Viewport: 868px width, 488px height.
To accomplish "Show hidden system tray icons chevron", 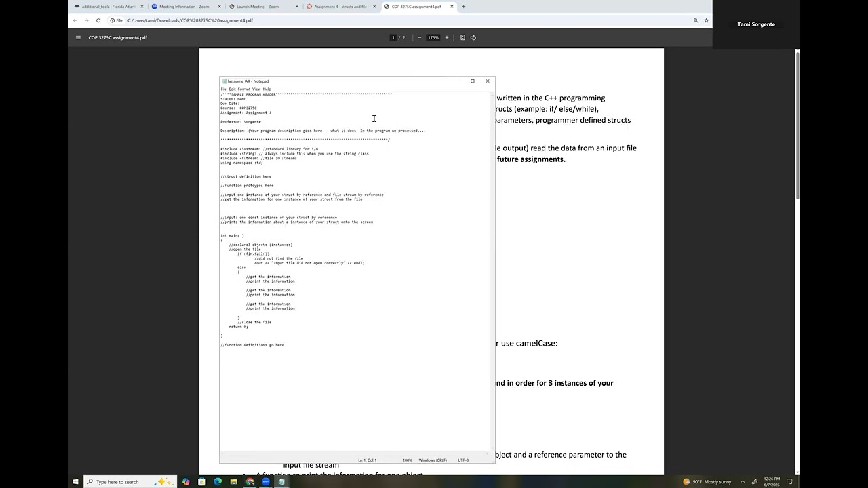I will click(x=743, y=482).
